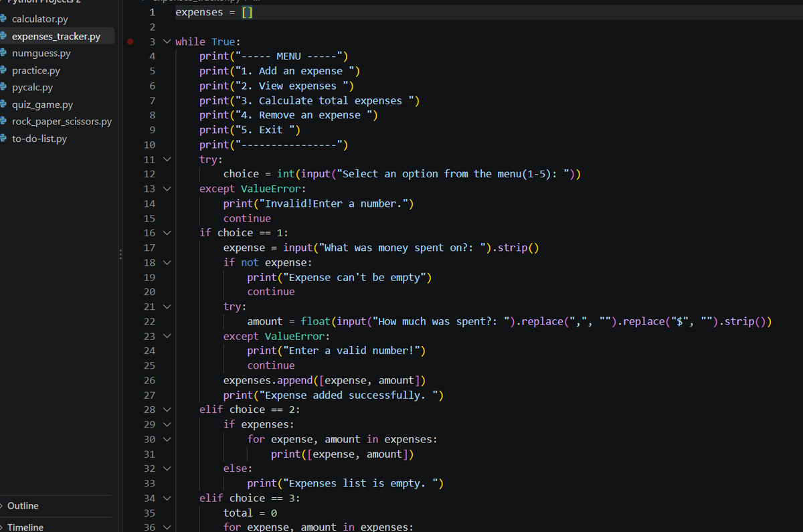Click line number 20 in the gutter

pos(150,292)
